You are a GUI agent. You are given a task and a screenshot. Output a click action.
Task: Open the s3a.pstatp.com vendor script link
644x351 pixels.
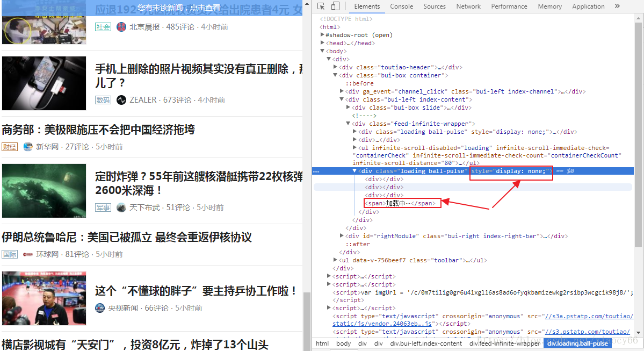coord(589,316)
